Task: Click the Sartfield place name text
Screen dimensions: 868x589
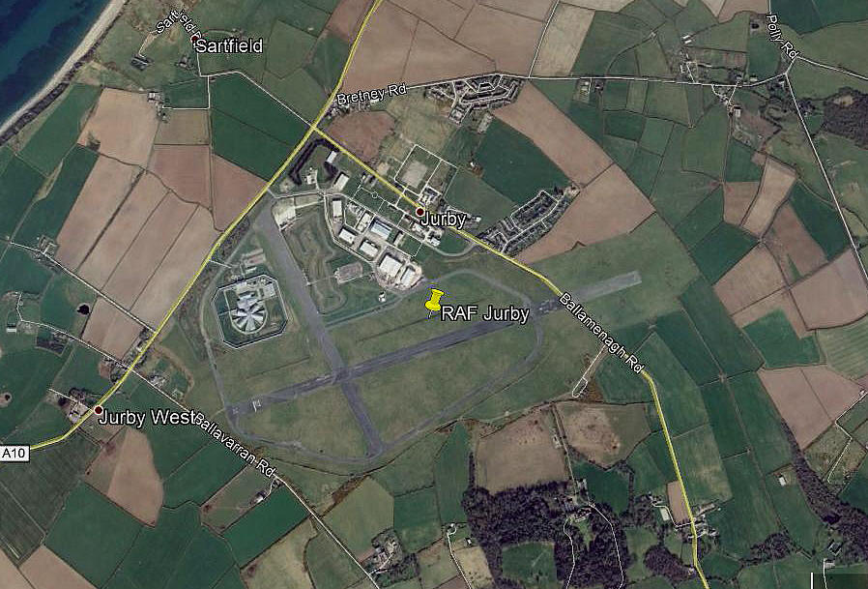Action: (229, 45)
